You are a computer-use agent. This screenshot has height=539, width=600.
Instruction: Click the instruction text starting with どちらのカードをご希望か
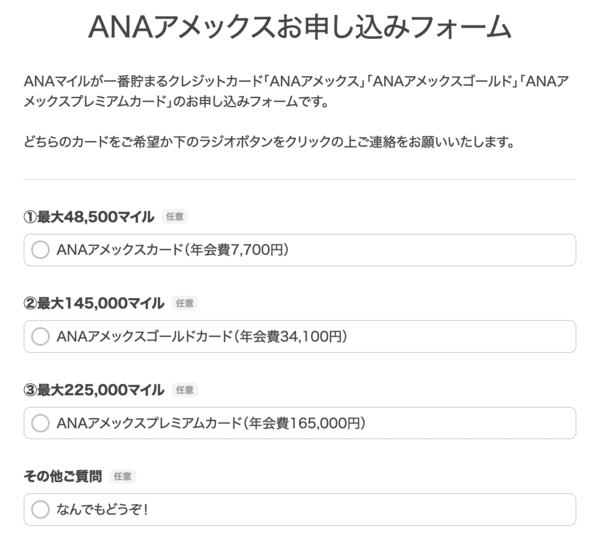(269, 142)
